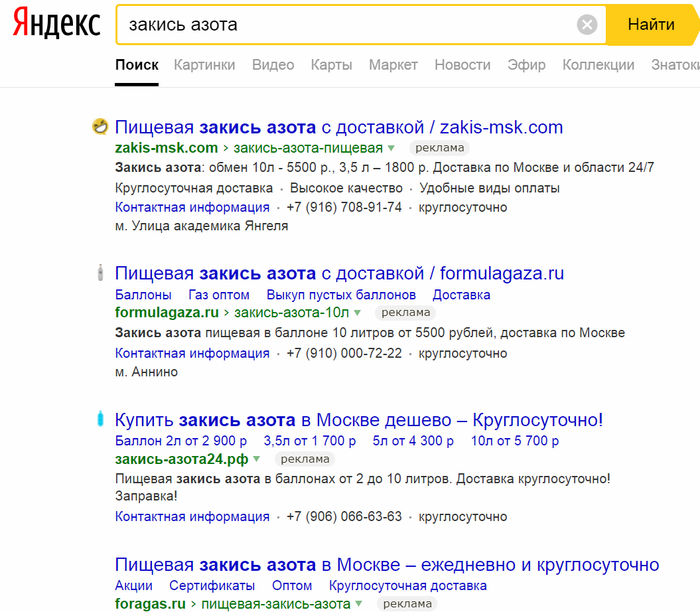
Task: Expand the dropdown arrow next to закись-азота24.рф
Action: pyautogui.click(x=257, y=459)
